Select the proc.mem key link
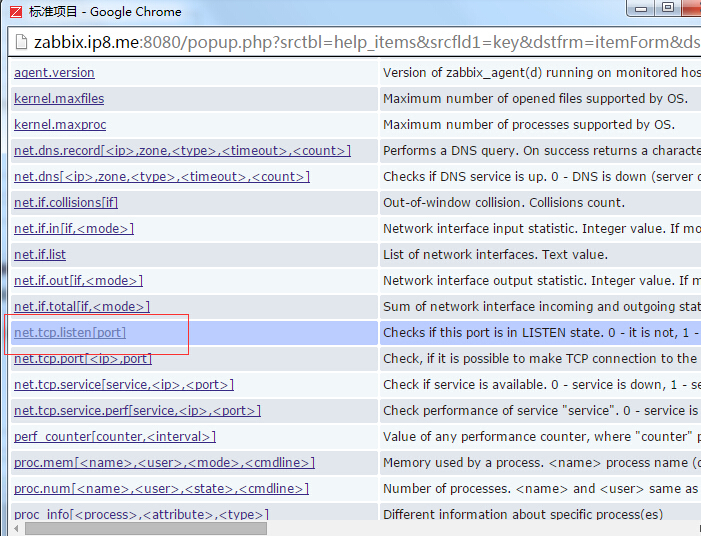 click(165, 462)
